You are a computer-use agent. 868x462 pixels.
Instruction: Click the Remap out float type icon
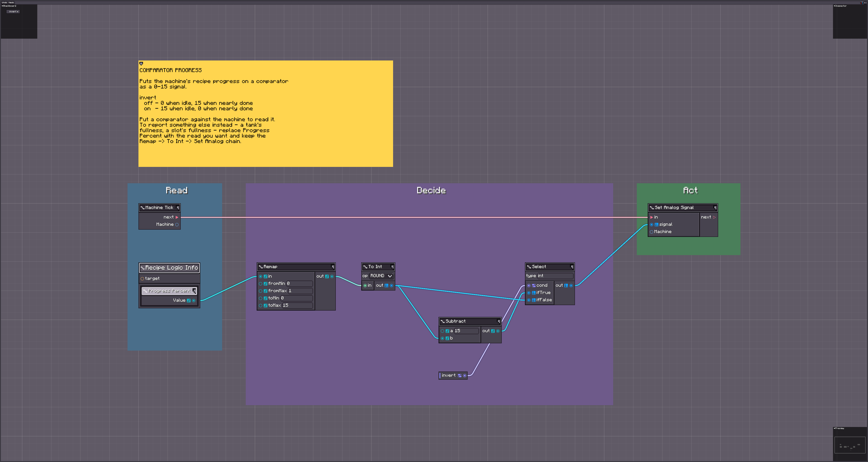[327, 276]
